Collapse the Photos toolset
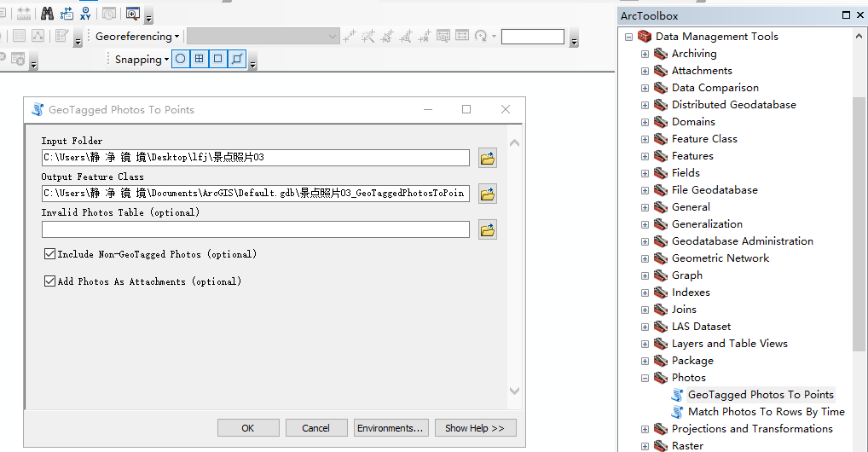The image size is (868, 452). [x=645, y=379]
